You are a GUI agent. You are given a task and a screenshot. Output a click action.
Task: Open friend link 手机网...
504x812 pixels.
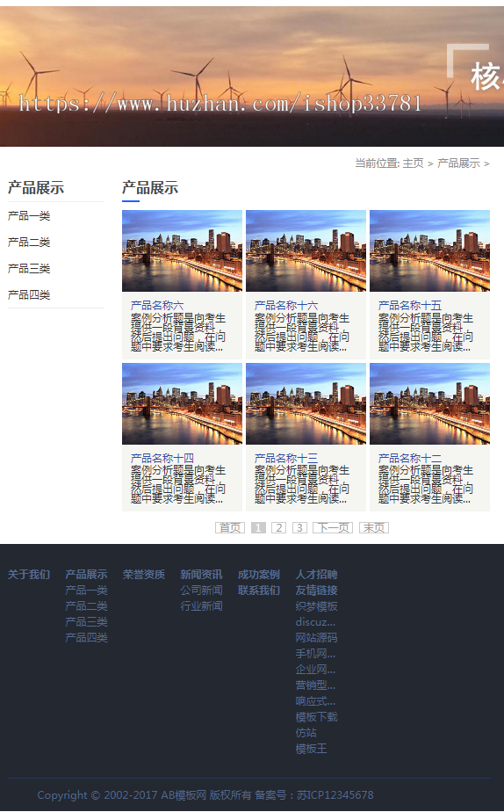315,654
